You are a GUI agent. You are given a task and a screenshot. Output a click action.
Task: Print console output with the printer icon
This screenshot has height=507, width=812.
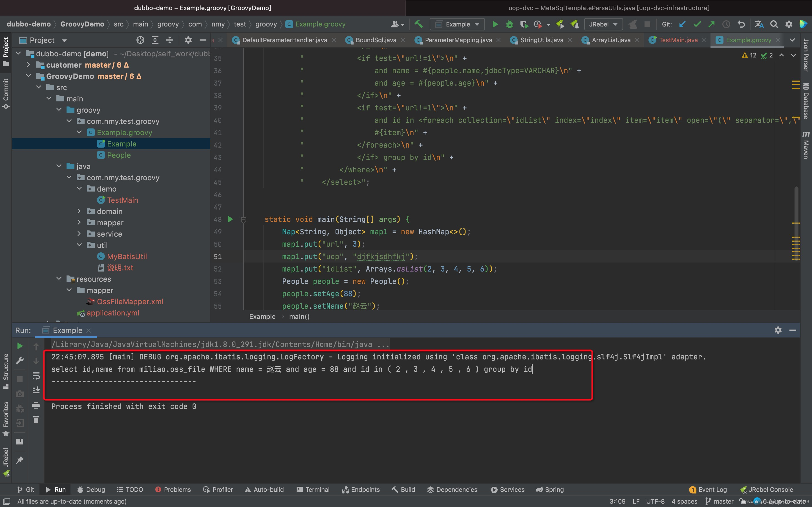(x=36, y=405)
